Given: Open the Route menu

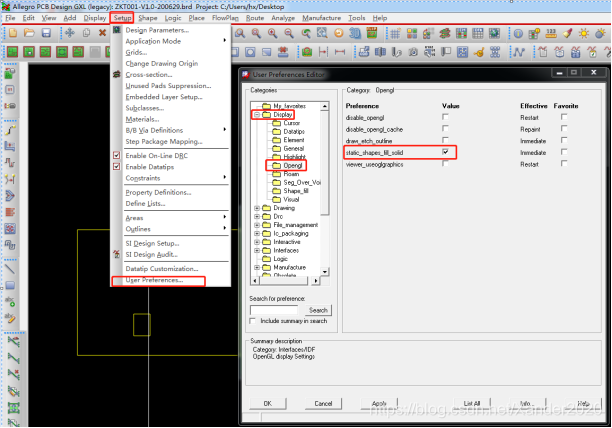Looking at the screenshot, I should [x=255, y=18].
